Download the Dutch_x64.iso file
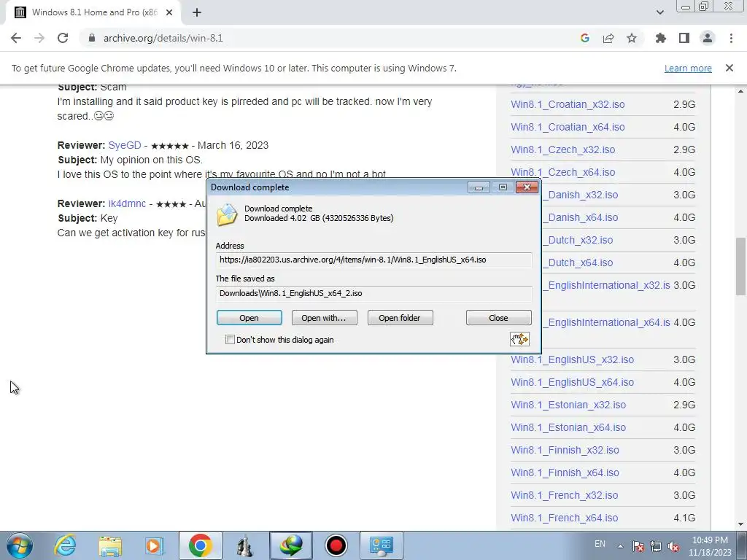 [x=578, y=262]
